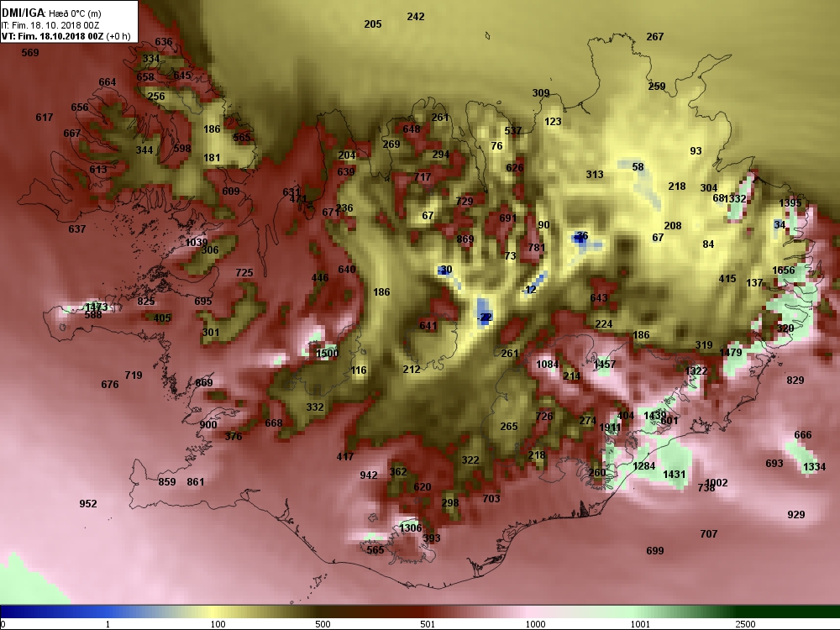Click the freezing-level value 334
The width and height of the screenshot is (840, 630).
tap(151, 59)
